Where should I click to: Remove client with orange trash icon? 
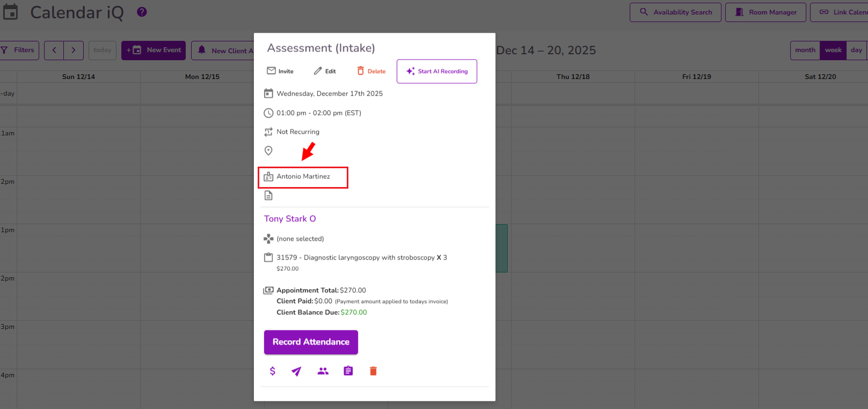coord(373,371)
